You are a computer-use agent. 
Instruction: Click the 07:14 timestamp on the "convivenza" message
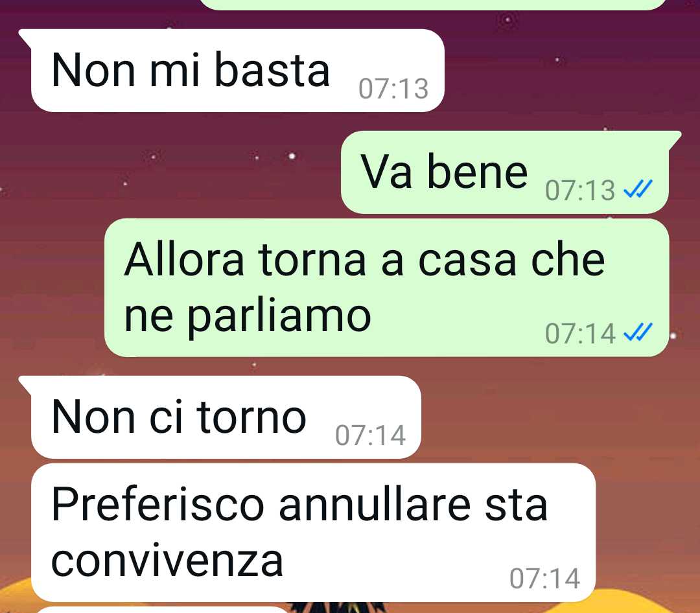click(x=544, y=579)
